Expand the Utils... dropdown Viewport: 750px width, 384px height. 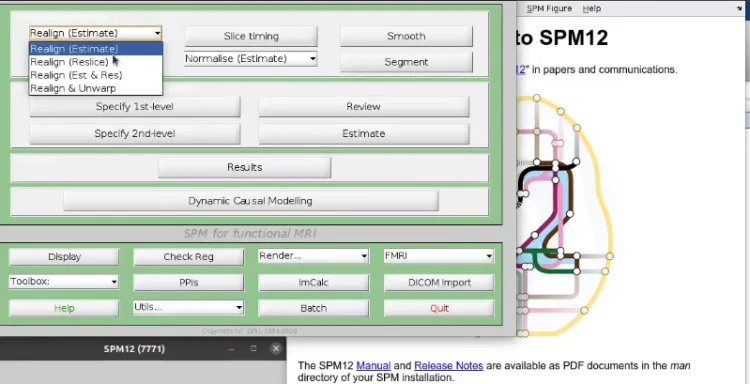tap(188, 307)
